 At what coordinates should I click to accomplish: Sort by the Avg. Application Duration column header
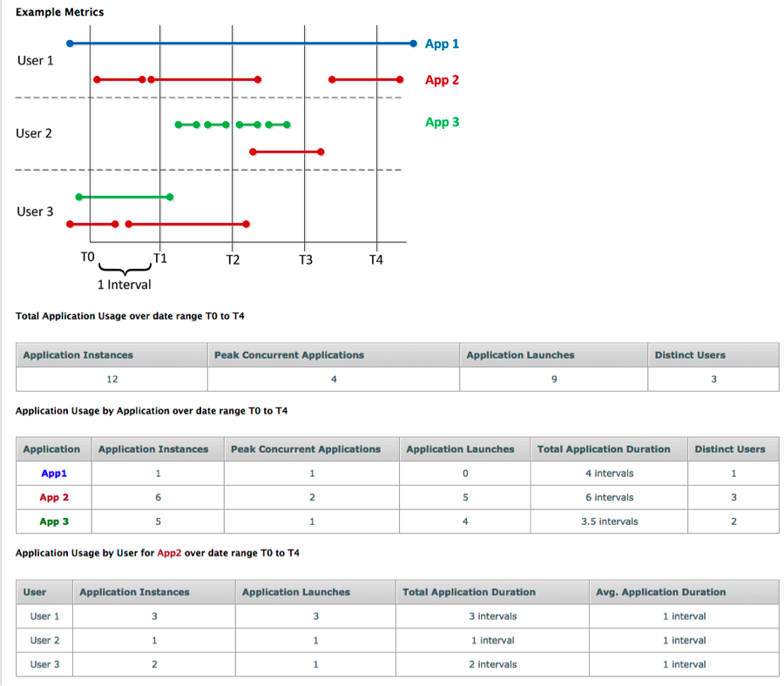[660, 592]
